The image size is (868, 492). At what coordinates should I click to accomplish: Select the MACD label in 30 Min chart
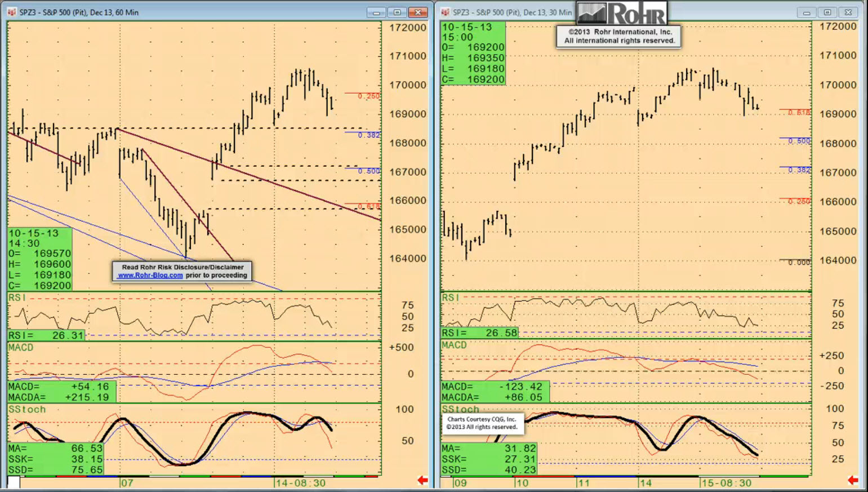click(x=454, y=345)
